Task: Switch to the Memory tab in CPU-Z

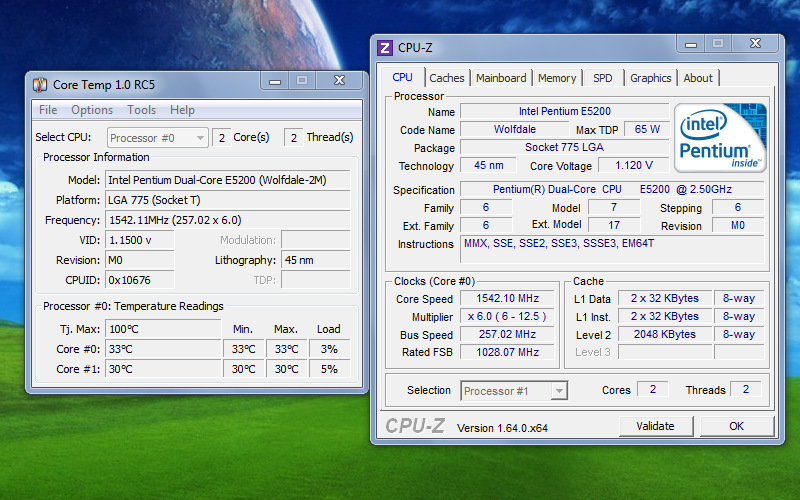Action: (557, 78)
